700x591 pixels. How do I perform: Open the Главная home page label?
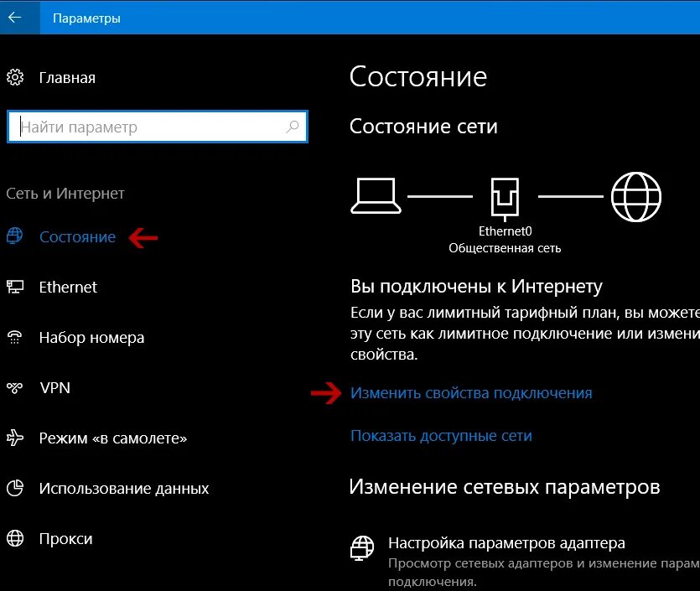(x=67, y=78)
